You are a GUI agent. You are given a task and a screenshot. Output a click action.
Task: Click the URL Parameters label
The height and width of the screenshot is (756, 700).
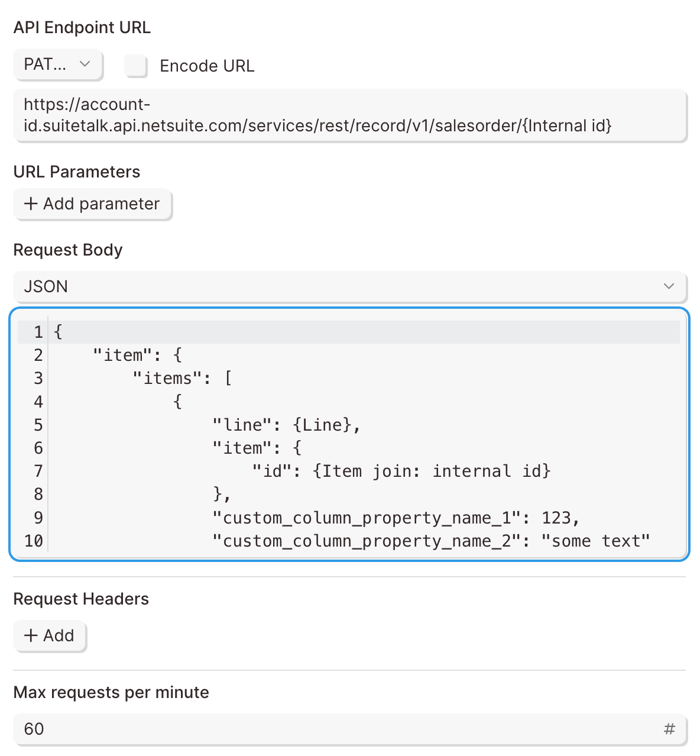click(x=77, y=172)
